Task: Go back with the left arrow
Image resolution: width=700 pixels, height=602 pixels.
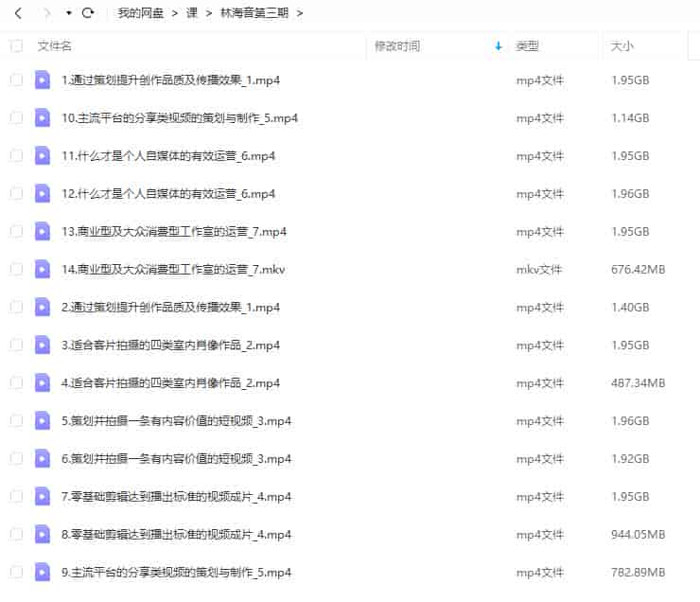Action: coord(18,13)
